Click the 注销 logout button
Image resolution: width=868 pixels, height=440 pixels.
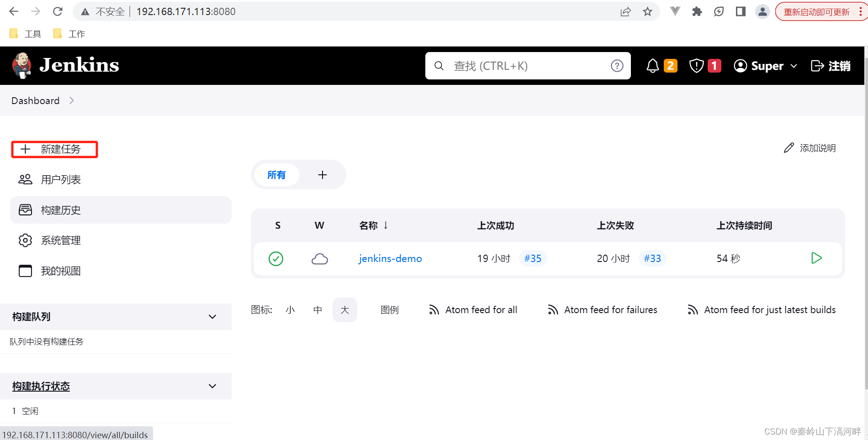(x=831, y=66)
